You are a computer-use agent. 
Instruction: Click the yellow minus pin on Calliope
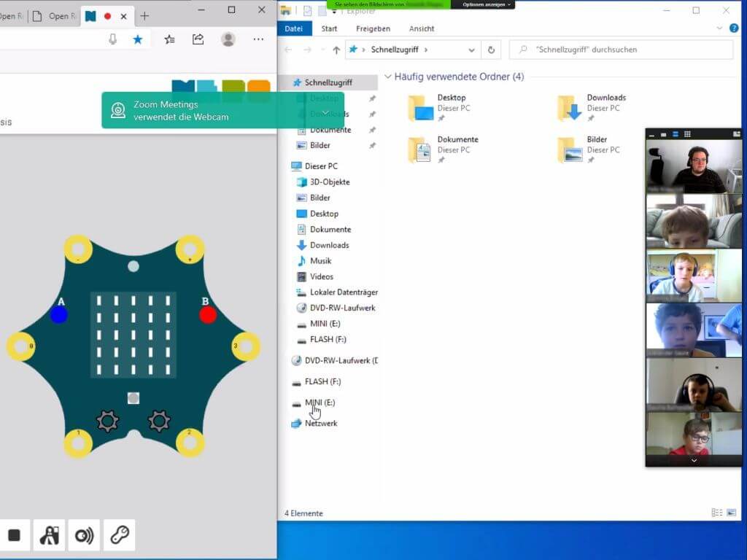pos(78,249)
